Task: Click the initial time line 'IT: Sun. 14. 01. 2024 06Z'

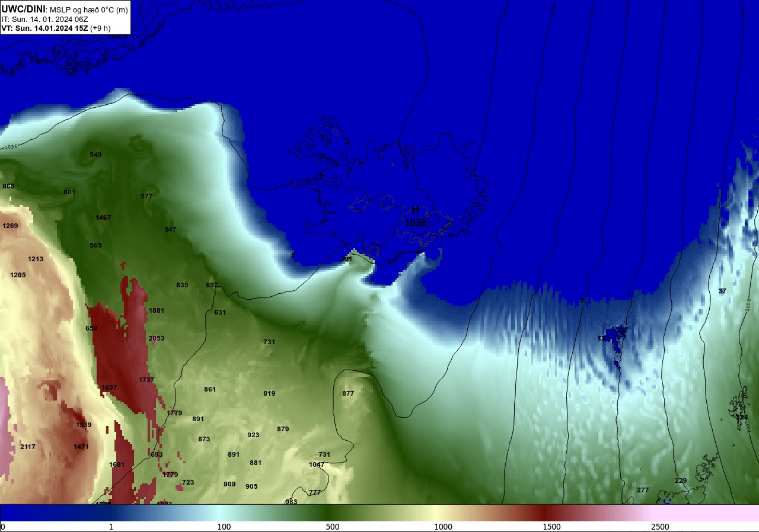Action: pos(44,19)
